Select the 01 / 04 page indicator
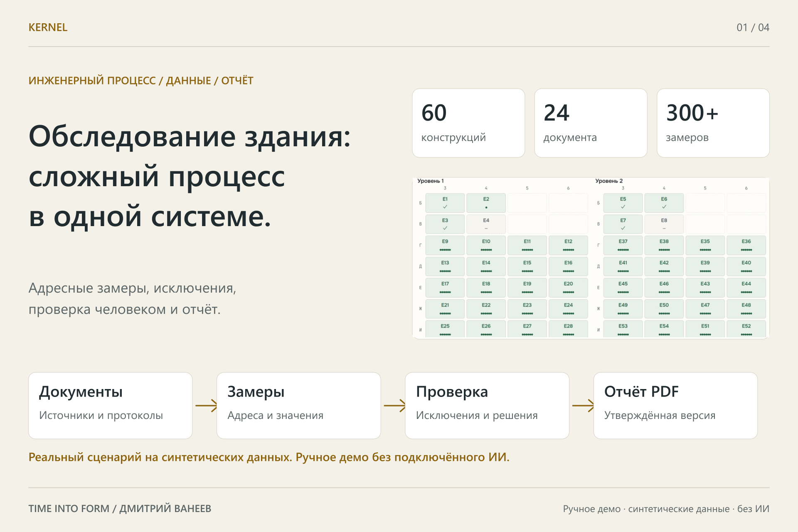The height and width of the screenshot is (532, 798). [x=753, y=27]
